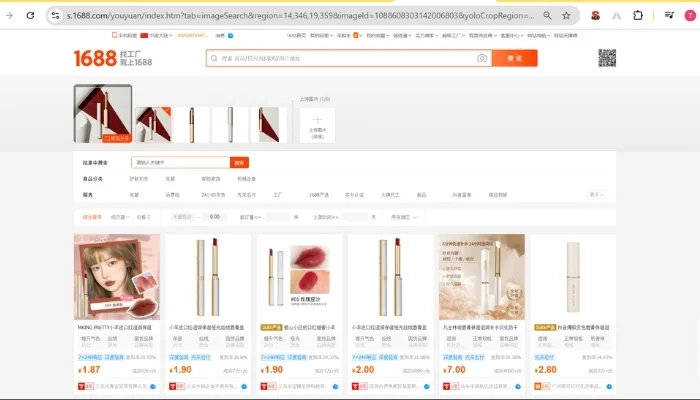Image resolution: width=700 pixels, height=400 pixels.
Task: Choose the 机械设备 category option
Action: 246,179
